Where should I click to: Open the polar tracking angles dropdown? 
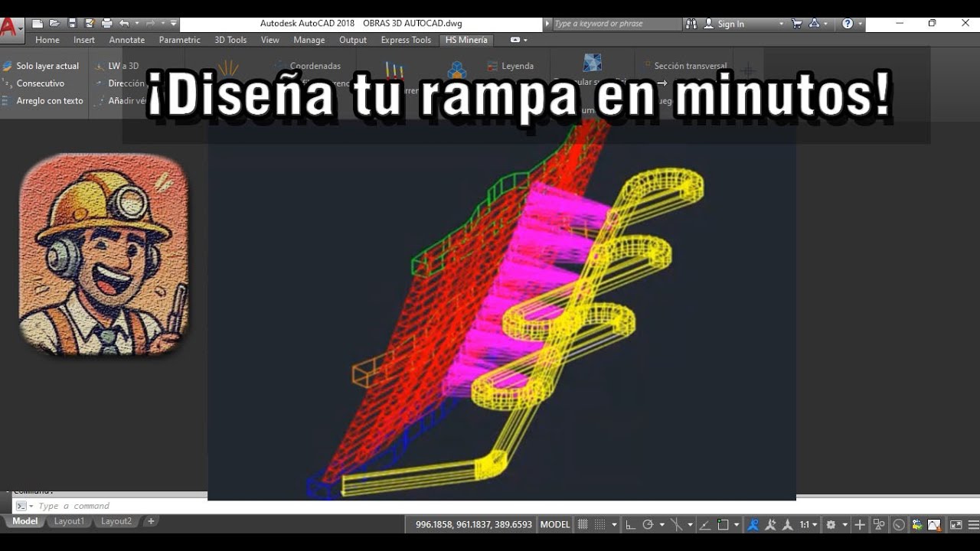(x=662, y=525)
